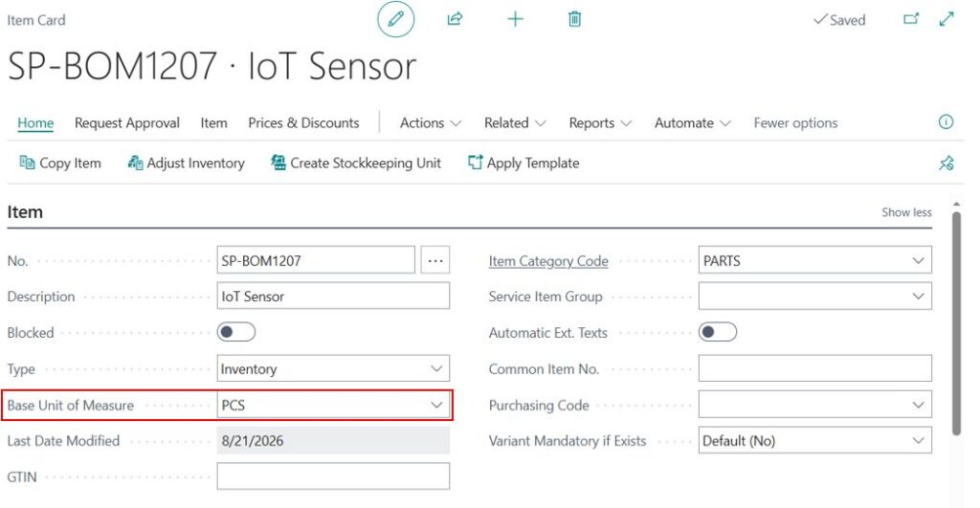This screenshot has height=508, width=980.
Task: Click the Item Category Code link
Action: (x=548, y=261)
